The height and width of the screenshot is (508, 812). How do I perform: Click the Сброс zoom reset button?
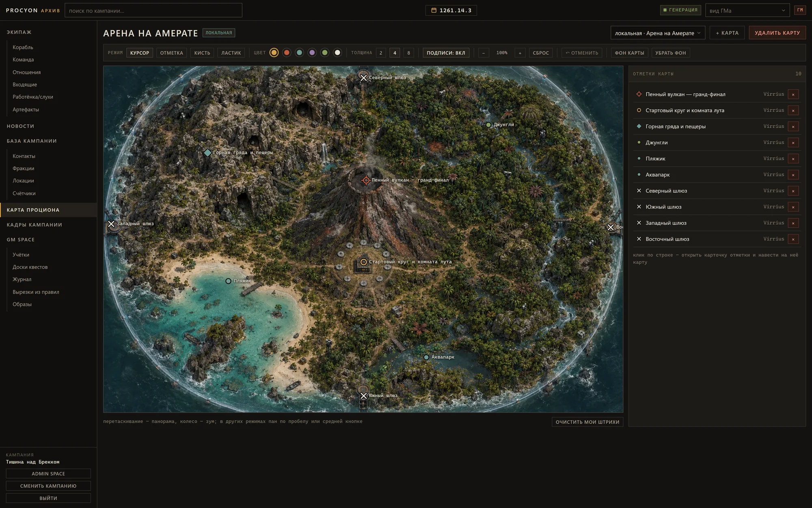tap(541, 53)
